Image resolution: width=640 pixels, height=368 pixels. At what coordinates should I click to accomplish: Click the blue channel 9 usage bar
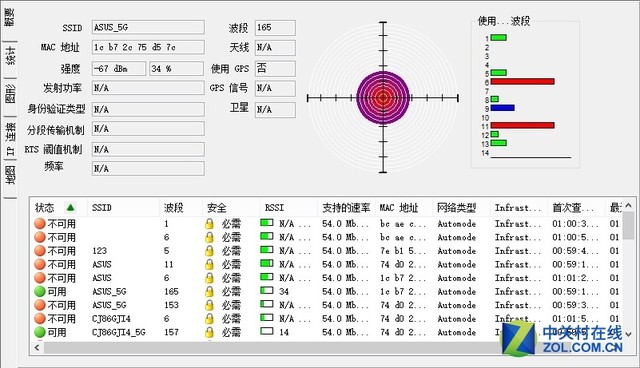click(502, 108)
